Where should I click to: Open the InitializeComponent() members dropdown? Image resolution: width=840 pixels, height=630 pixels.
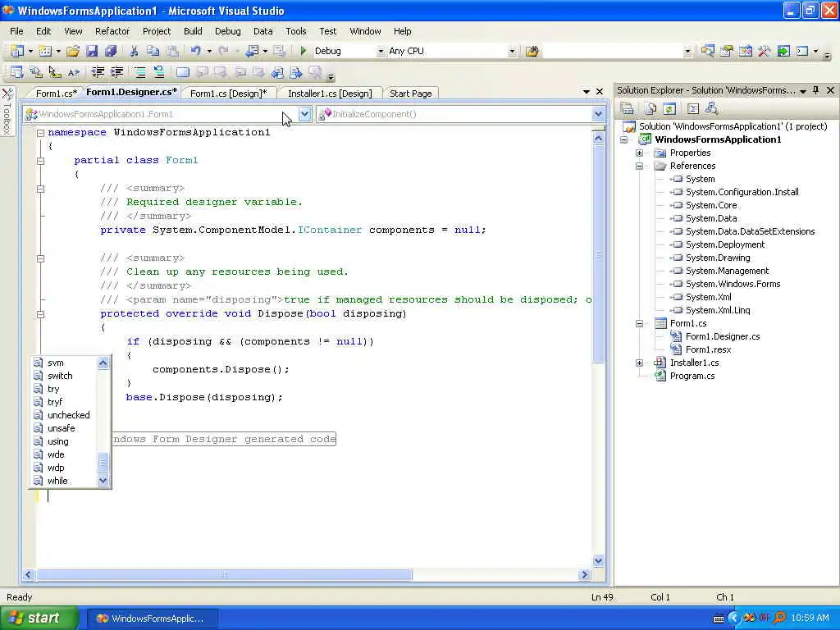(598, 114)
